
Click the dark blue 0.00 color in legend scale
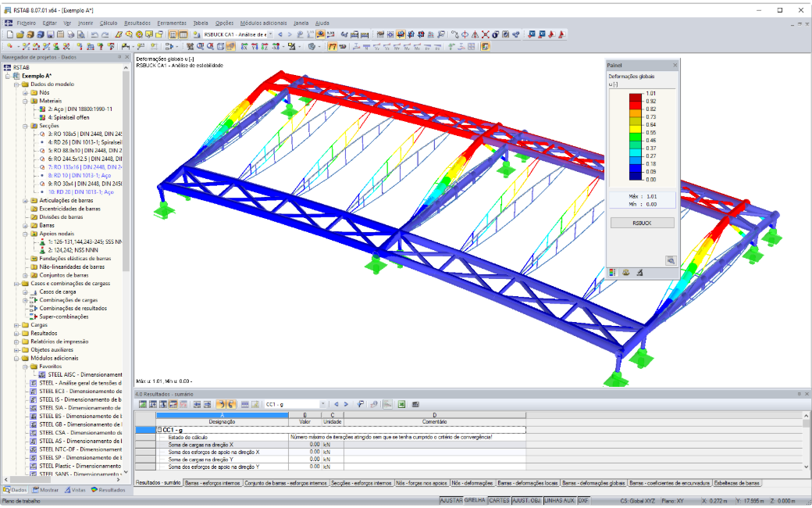tap(636, 176)
